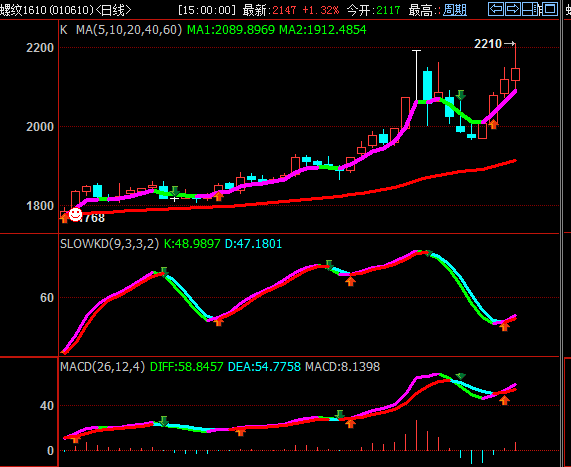The width and height of the screenshot is (571, 467).
Task: Click the 2200 price axis label
Action: [40, 48]
